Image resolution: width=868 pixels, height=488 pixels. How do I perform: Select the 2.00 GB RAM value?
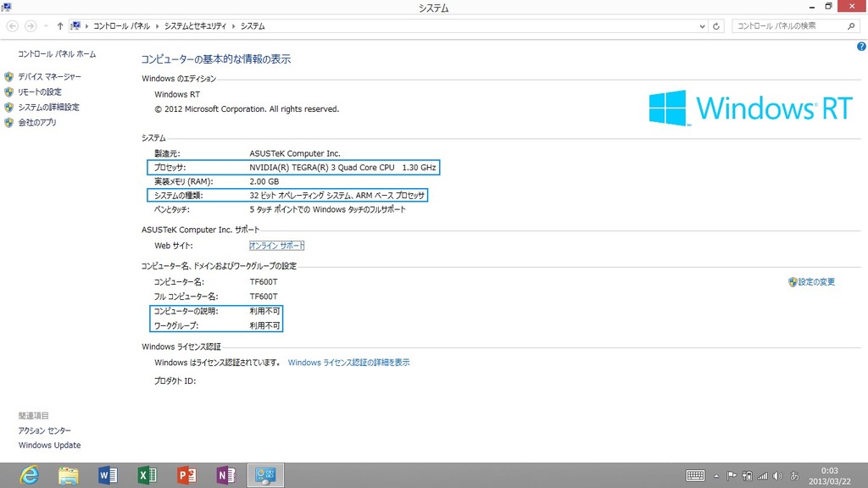click(x=264, y=181)
